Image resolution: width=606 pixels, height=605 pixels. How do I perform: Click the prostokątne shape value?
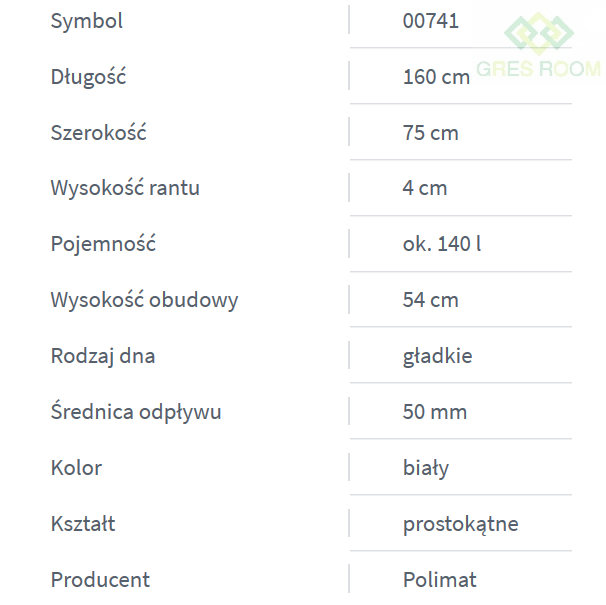pos(461,525)
